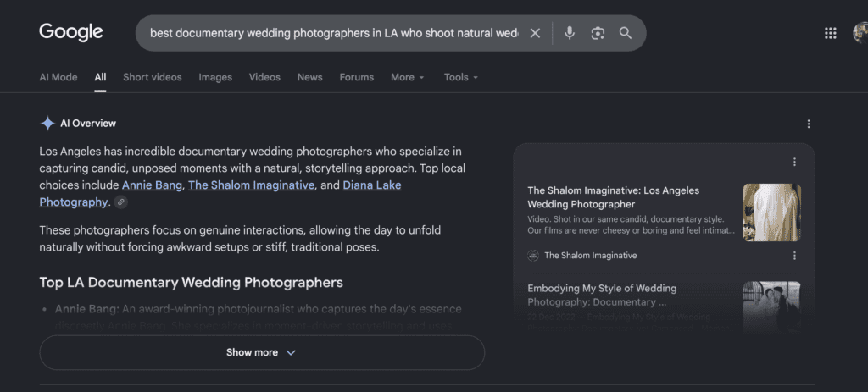Open the AI Overview three-dot options menu
The width and height of the screenshot is (868, 392).
pyautogui.click(x=808, y=124)
